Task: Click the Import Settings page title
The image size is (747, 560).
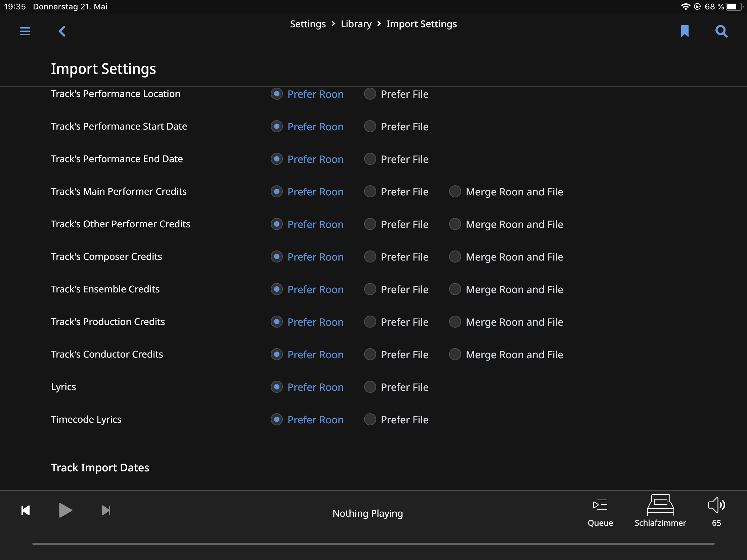Action: pyautogui.click(x=103, y=69)
